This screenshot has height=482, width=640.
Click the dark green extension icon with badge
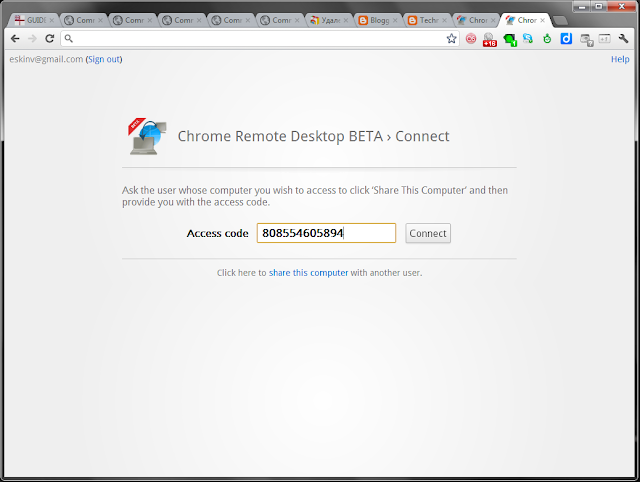tap(510, 40)
